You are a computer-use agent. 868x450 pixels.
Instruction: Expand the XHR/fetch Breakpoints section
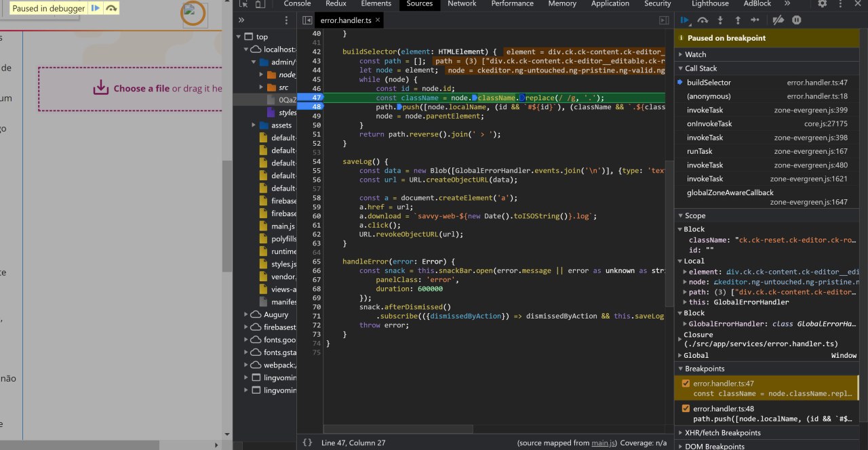pyautogui.click(x=722, y=433)
